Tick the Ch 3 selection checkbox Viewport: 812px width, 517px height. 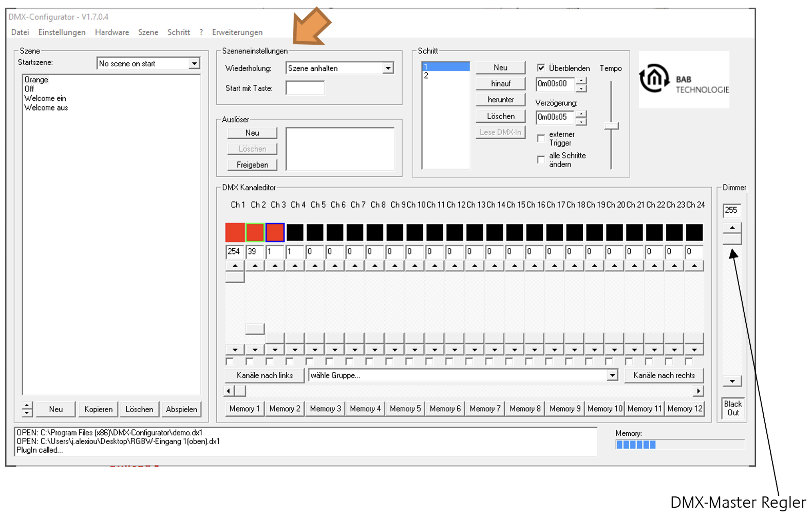coord(269,362)
